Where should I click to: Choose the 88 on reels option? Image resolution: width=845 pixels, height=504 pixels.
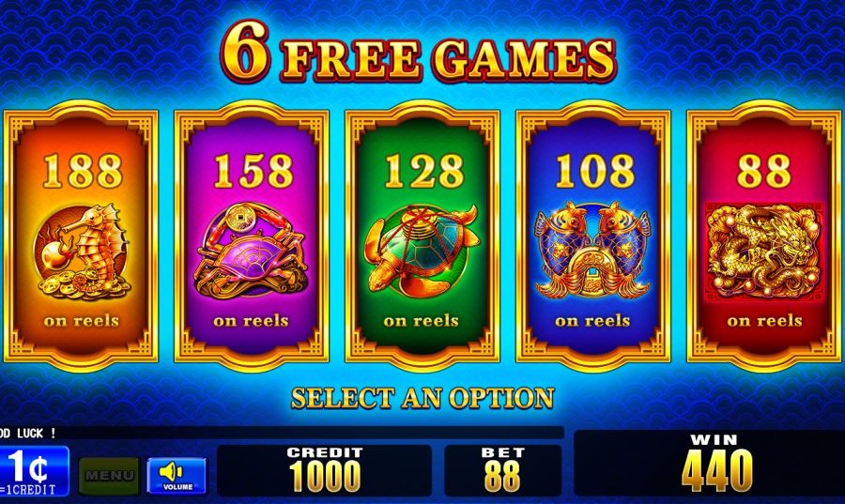point(764,236)
